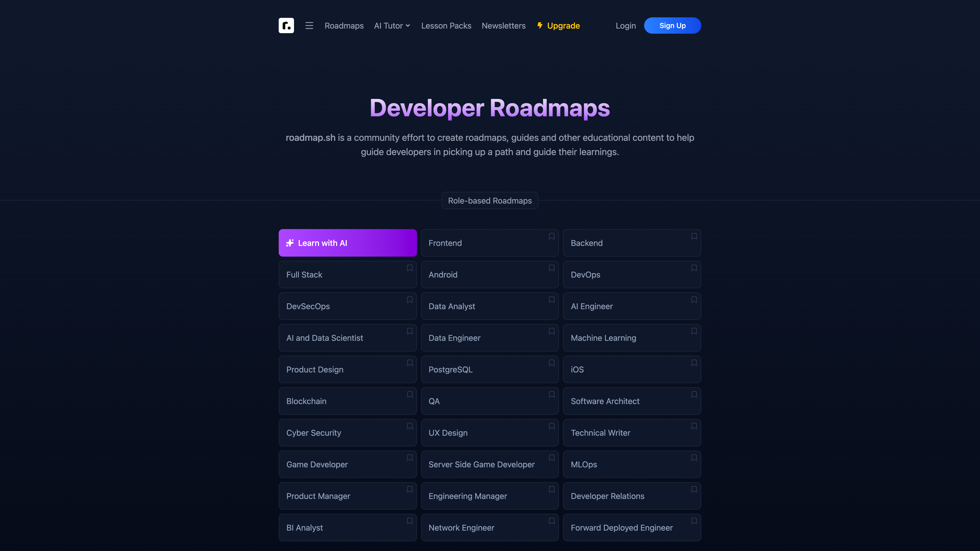Click the Upgrade link
This screenshot has height=551, width=980.
click(x=558, y=26)
